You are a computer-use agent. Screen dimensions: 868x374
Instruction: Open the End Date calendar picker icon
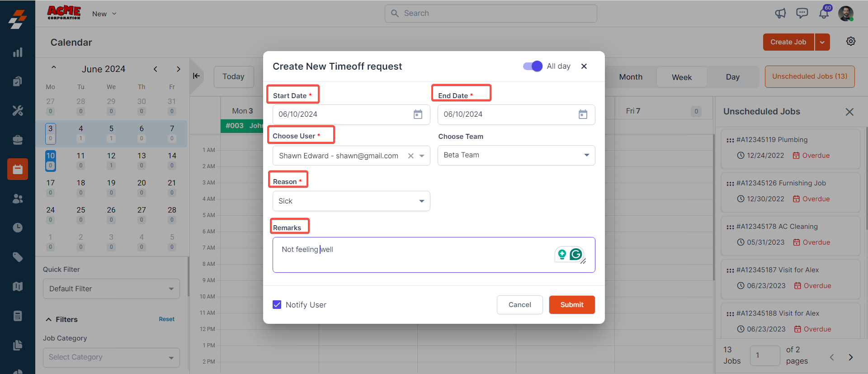tap(583, 114)
